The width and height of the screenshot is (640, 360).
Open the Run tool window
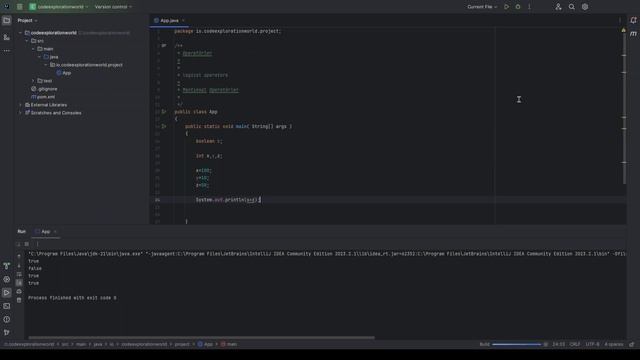7,293
